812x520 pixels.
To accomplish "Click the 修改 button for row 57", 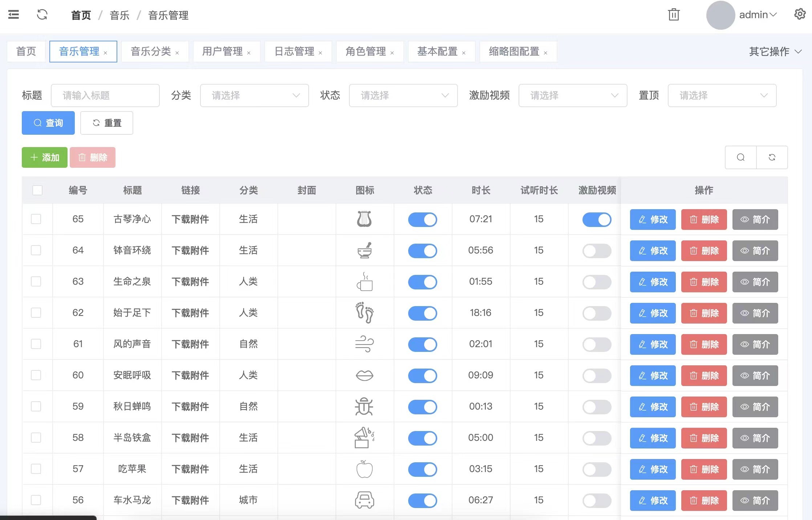I will [x=653, y=469].
